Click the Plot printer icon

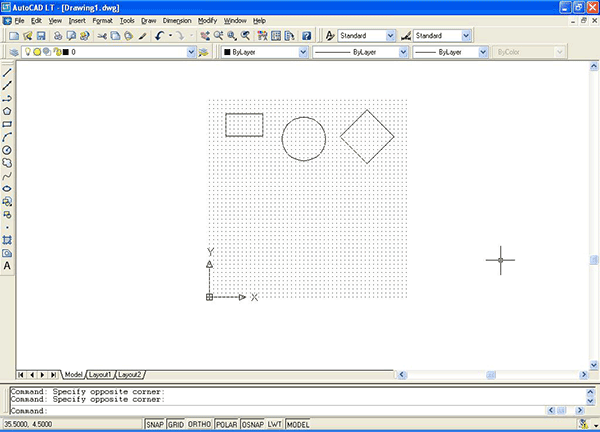58,36
